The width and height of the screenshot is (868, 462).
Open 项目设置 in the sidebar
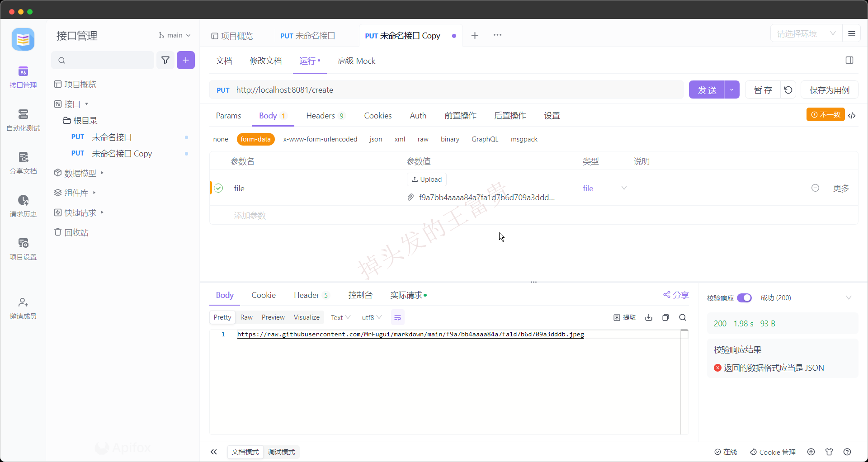pos(23,249)
